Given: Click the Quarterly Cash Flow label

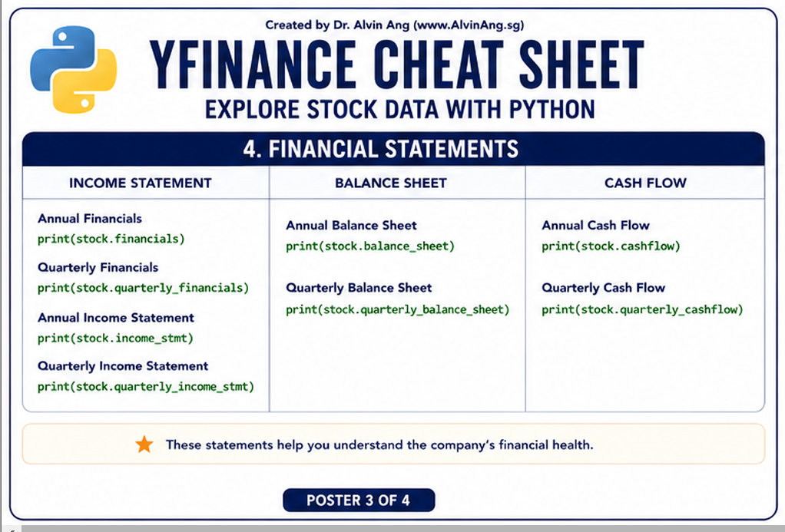Looking at the screenshot, I should tap(603, 288).
